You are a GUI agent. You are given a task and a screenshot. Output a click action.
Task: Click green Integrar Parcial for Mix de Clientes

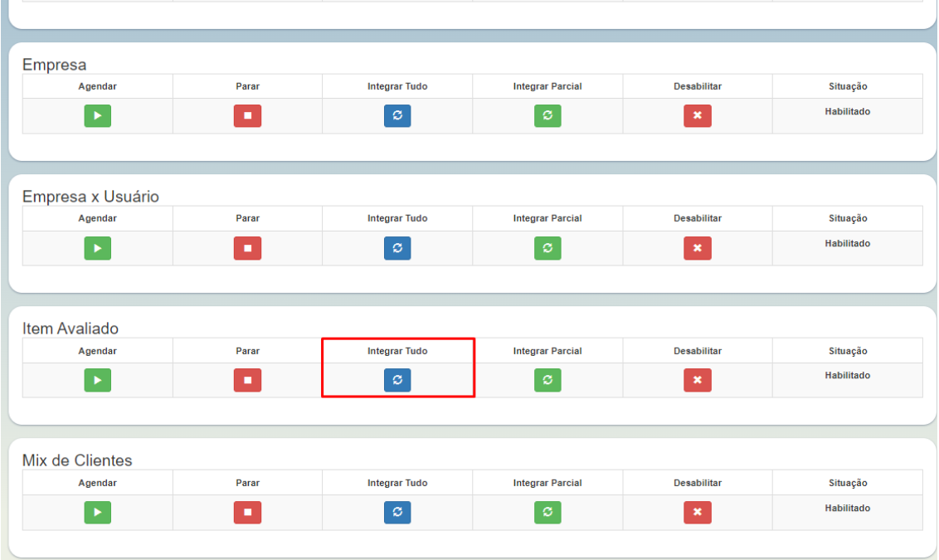coord(547,512)
